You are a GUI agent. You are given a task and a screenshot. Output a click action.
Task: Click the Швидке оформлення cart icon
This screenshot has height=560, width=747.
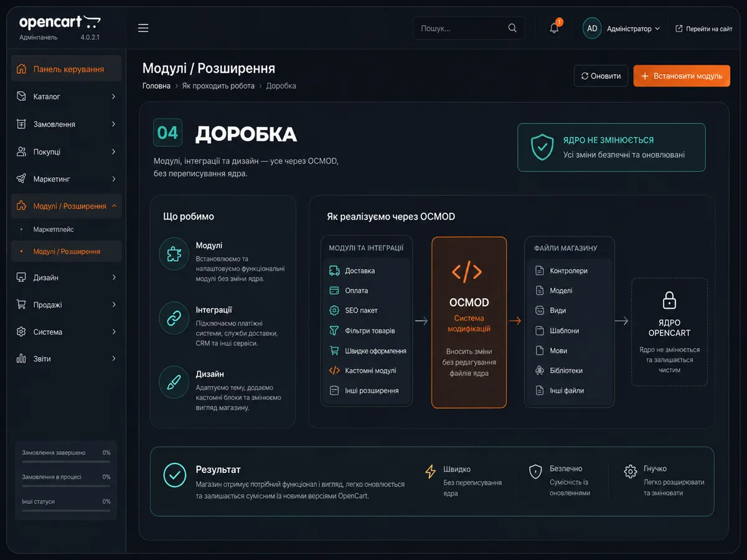[334, 350]
